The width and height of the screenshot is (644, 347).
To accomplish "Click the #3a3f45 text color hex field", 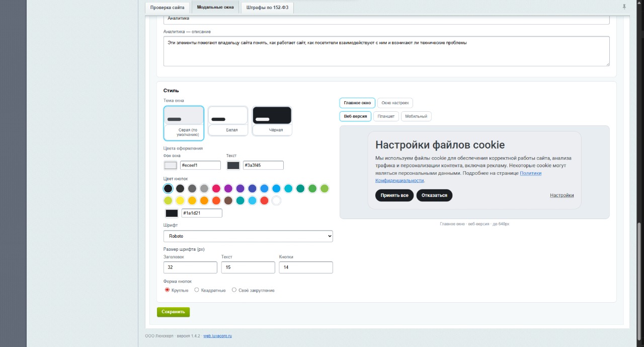I will 263,165.
